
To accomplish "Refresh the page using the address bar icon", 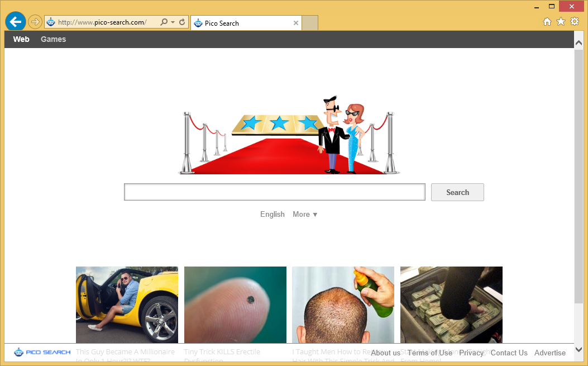I will (182, 21).
